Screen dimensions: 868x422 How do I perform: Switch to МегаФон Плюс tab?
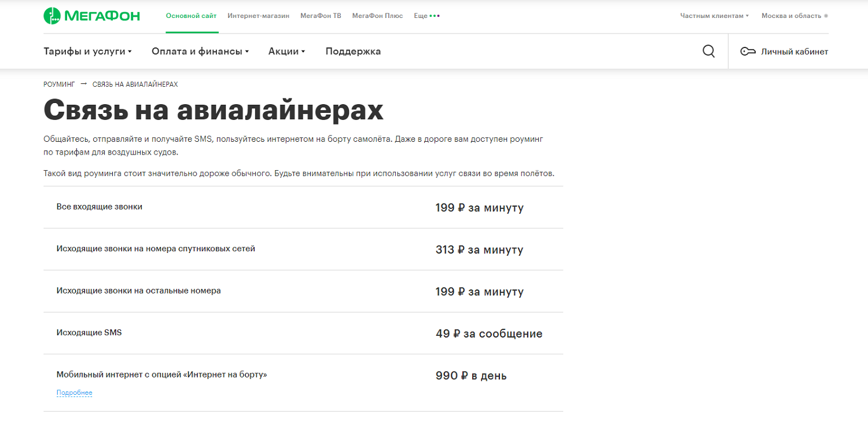coord(377,16)
